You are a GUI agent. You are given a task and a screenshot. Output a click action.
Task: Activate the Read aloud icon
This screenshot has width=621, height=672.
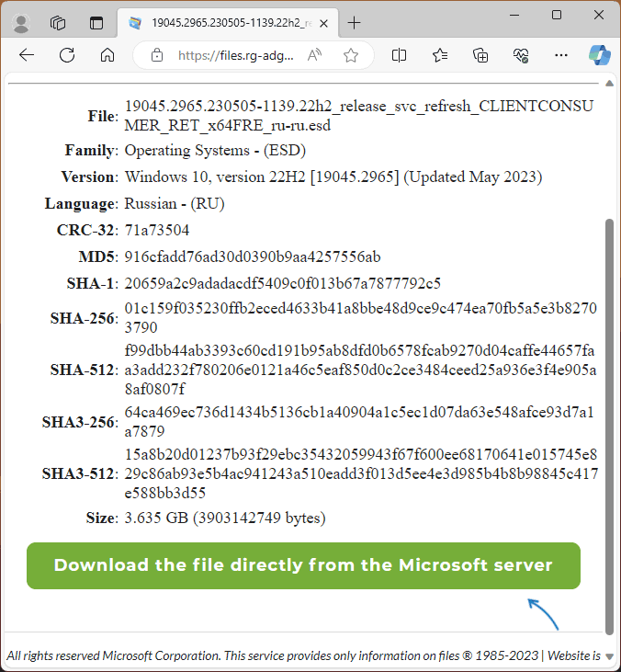coord(315,55)
